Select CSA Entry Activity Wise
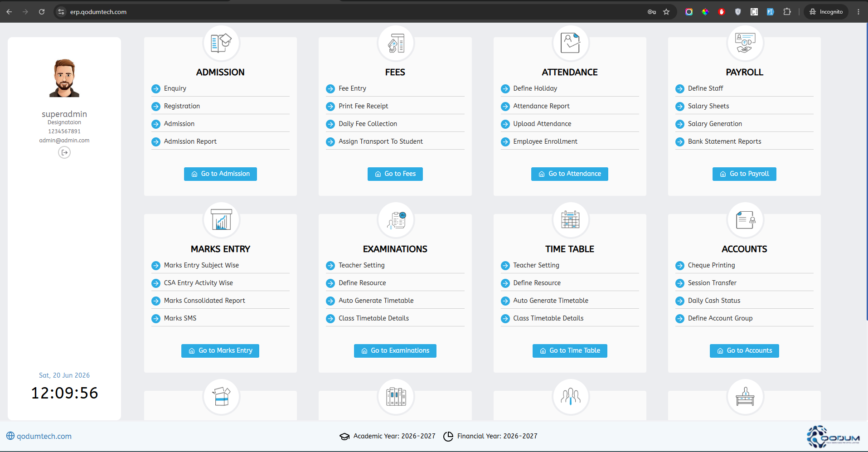868x452 pixels. point(199,283)
